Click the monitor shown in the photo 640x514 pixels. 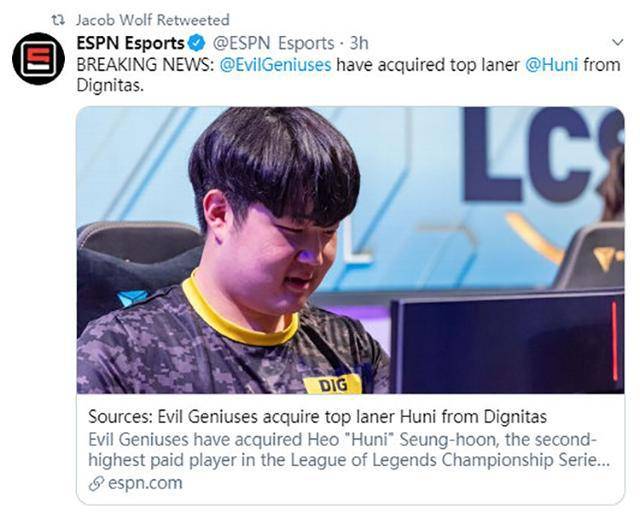[x=507, y=342]
